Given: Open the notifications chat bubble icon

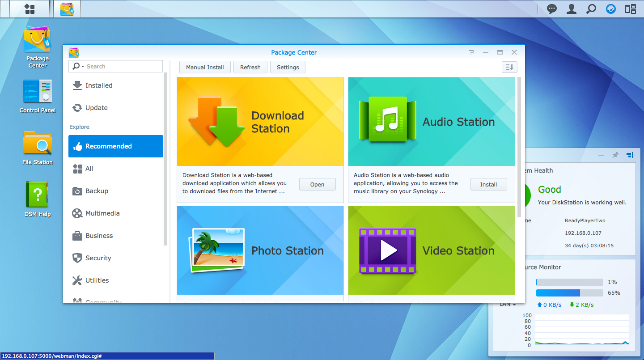Looking at the screenshot, I should [552, 9].
